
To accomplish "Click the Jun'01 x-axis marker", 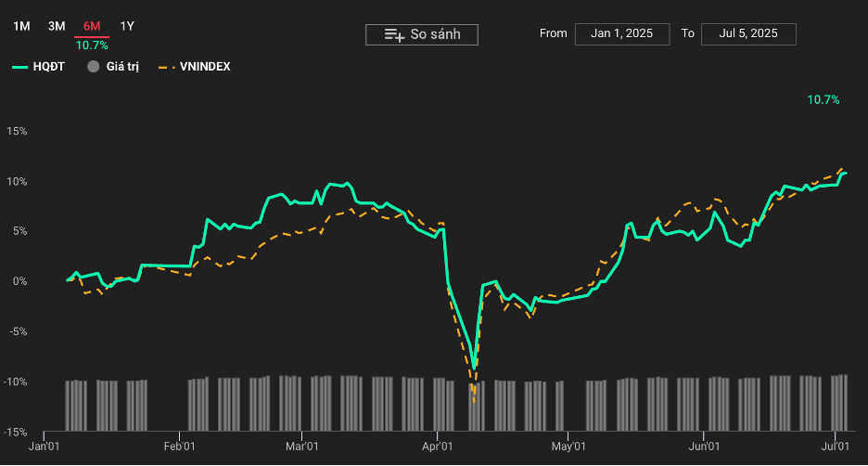I will [704, 447].
